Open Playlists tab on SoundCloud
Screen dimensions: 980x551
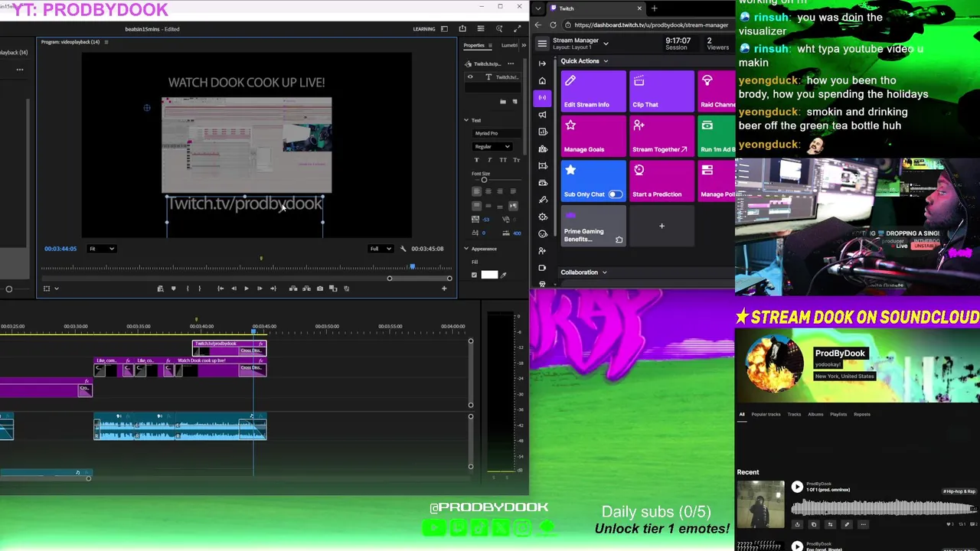point(838,415)
